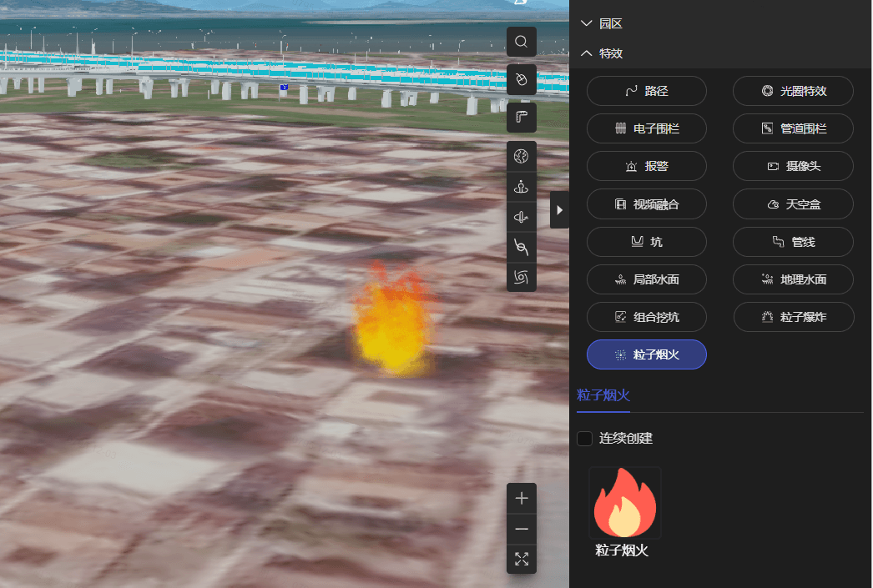Click the zoom in plus button
Image resolution: width=873 pixels, height=588 pixels.
pyautogui.click(x=522, y=499)
